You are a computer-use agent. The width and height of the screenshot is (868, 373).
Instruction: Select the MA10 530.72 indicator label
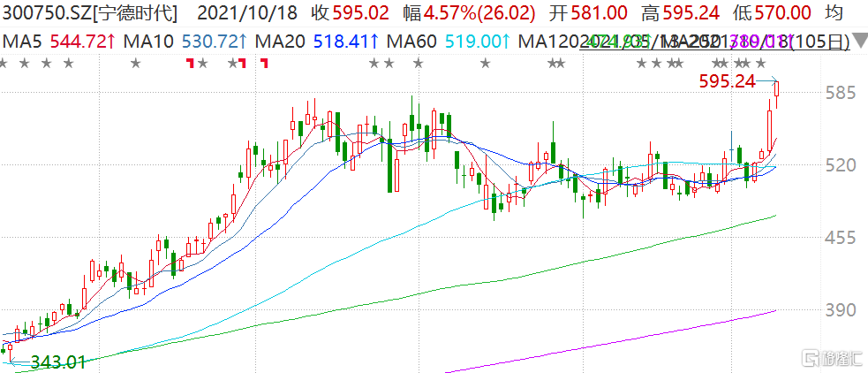click(x=185, y=41)
